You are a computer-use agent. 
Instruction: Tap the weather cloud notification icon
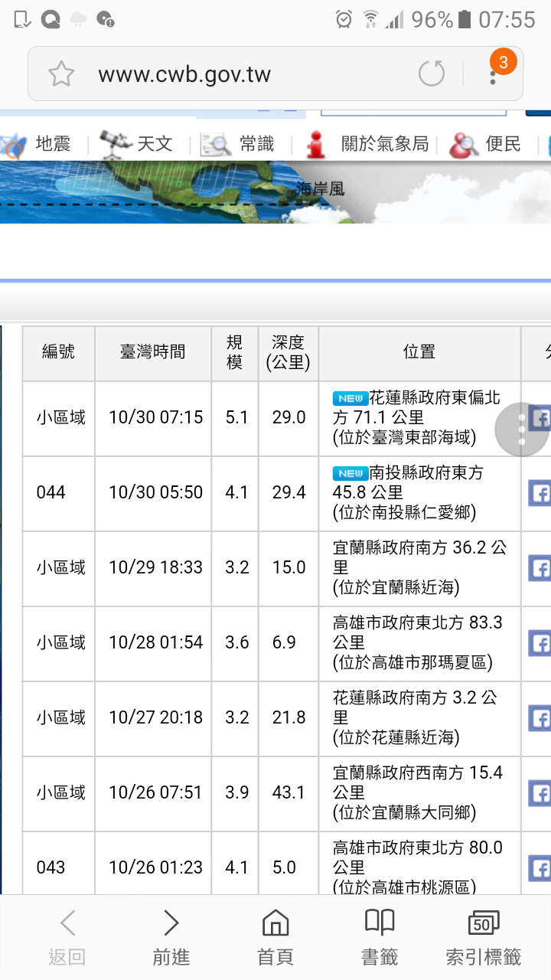pos(78,20)
